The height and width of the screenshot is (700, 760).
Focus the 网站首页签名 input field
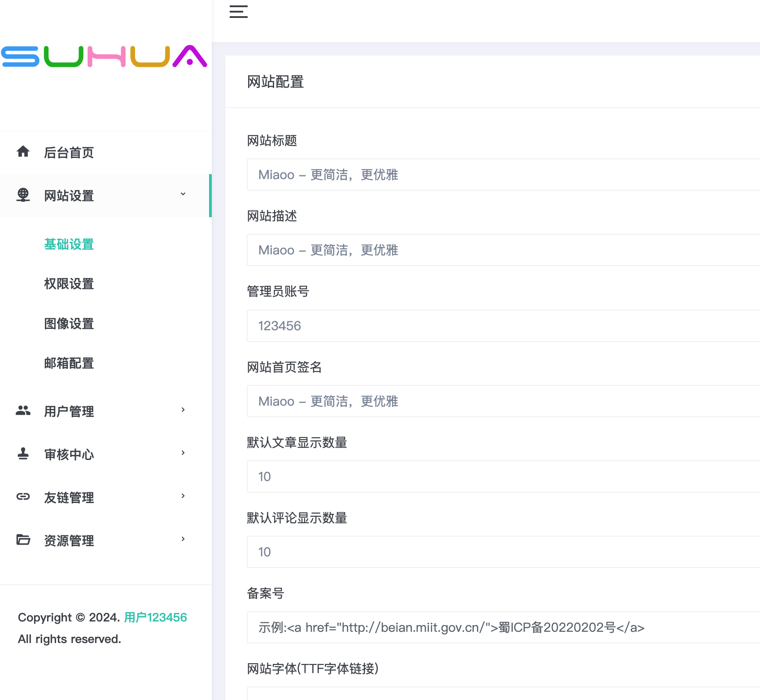[503, 401]
